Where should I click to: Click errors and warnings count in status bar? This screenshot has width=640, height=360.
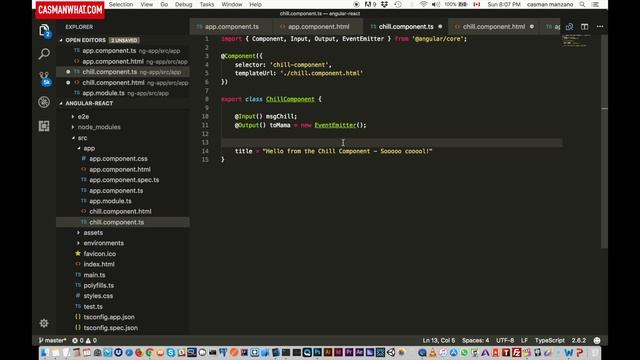point(84,340)
